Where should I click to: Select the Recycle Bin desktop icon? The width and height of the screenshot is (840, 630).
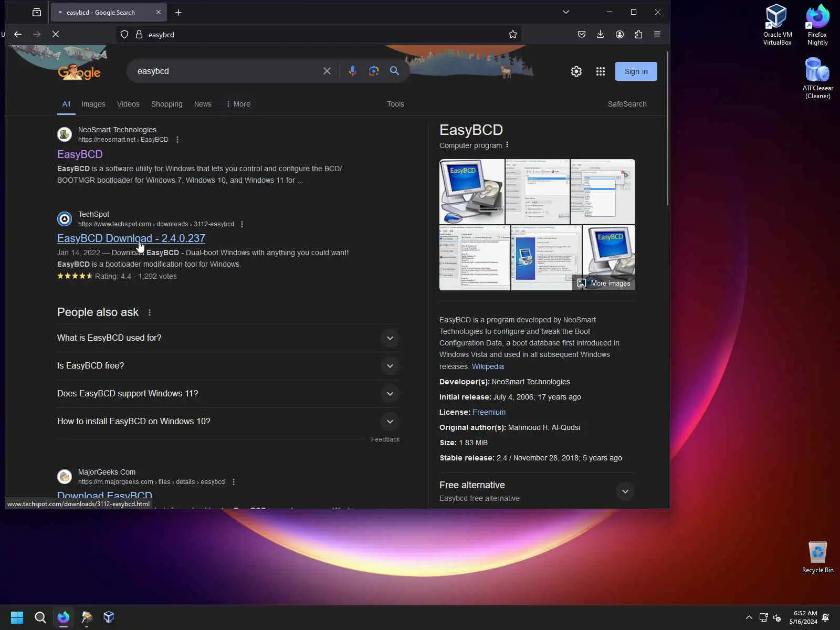[817, 557]
